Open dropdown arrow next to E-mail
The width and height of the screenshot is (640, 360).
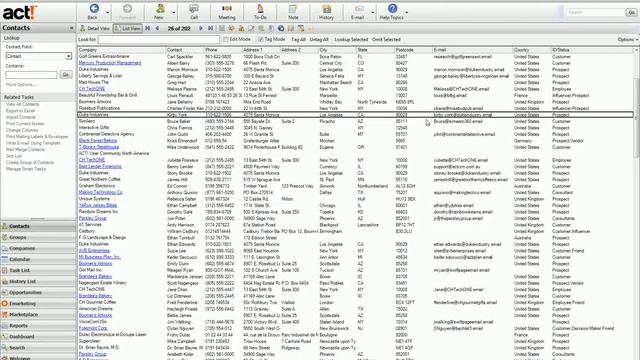tap(373, 13)
